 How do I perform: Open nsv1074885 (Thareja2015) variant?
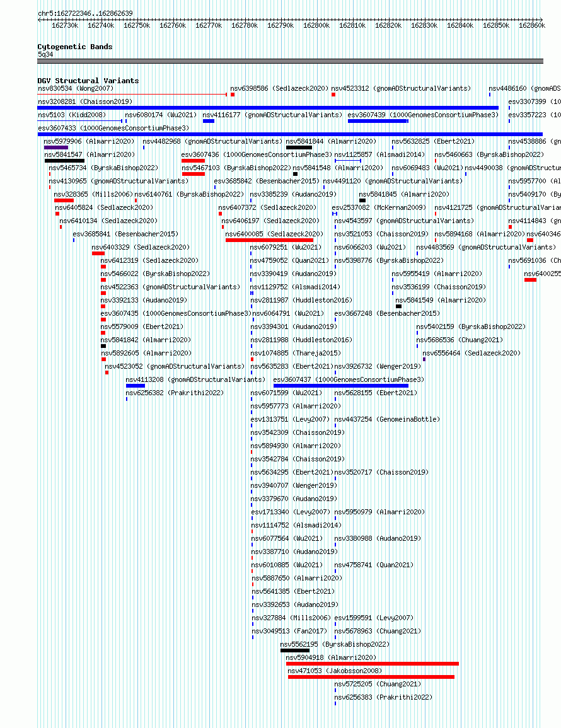(x=296, y=353)
